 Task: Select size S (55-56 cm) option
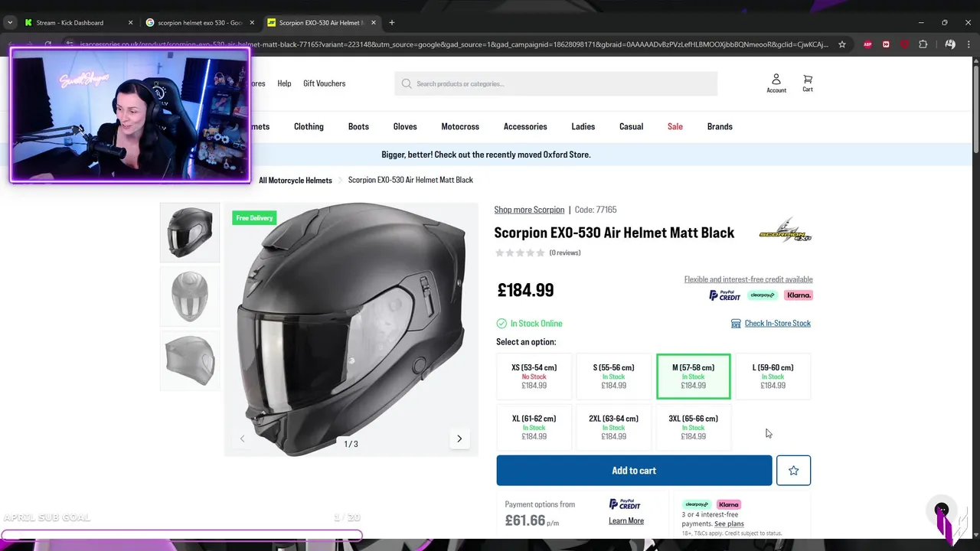613,376
